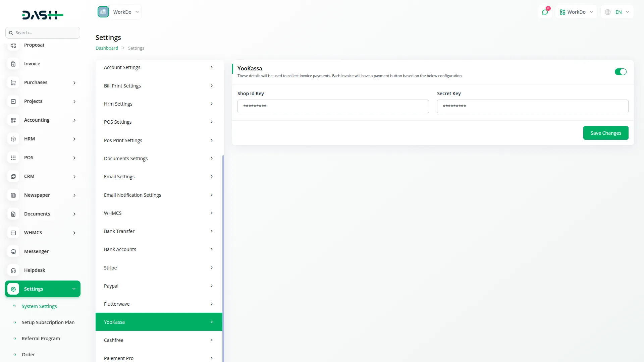This screenshot has width=644, height=362.
Task: Click the Invoice sidebar icon
Action: coord(13,64)
